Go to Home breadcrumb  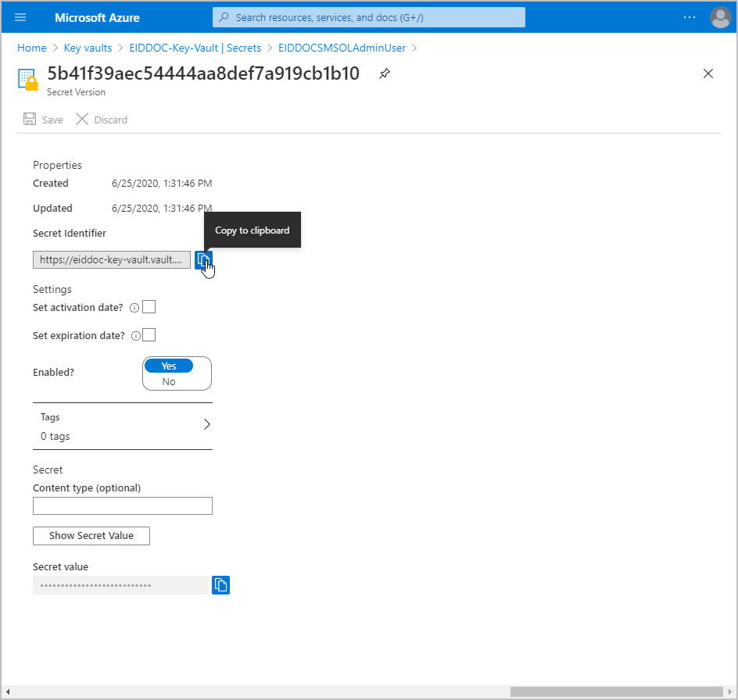coord(32,48)
